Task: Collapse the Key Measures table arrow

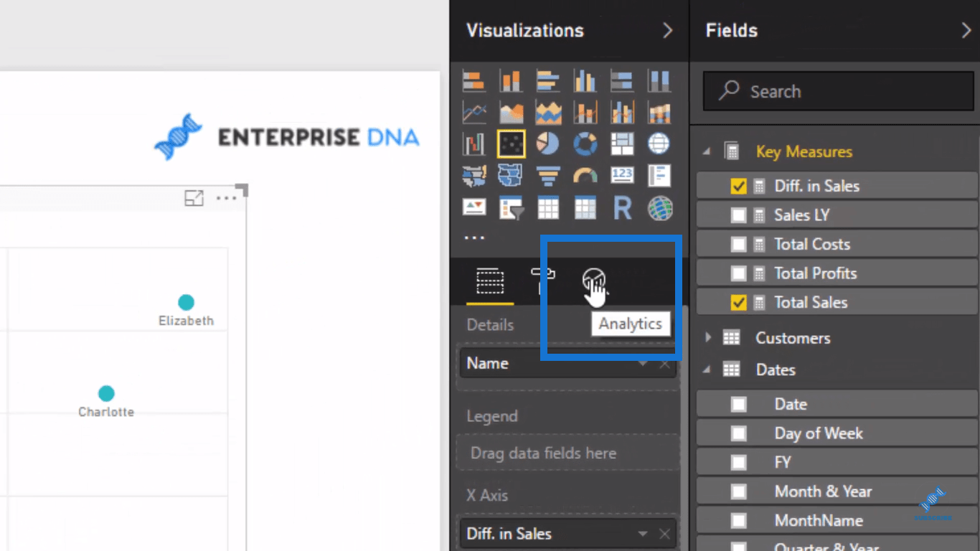Action: (x=708, y=152)
